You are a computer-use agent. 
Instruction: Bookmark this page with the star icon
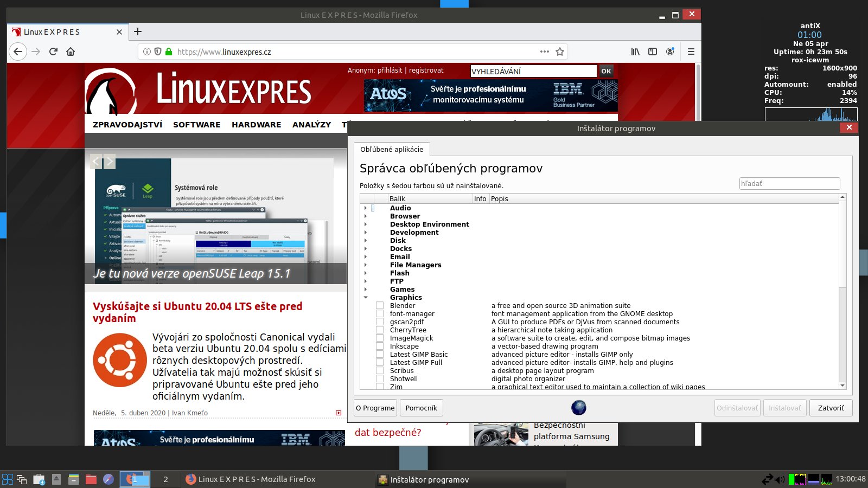pyautogui.click(x=560, y=52)
